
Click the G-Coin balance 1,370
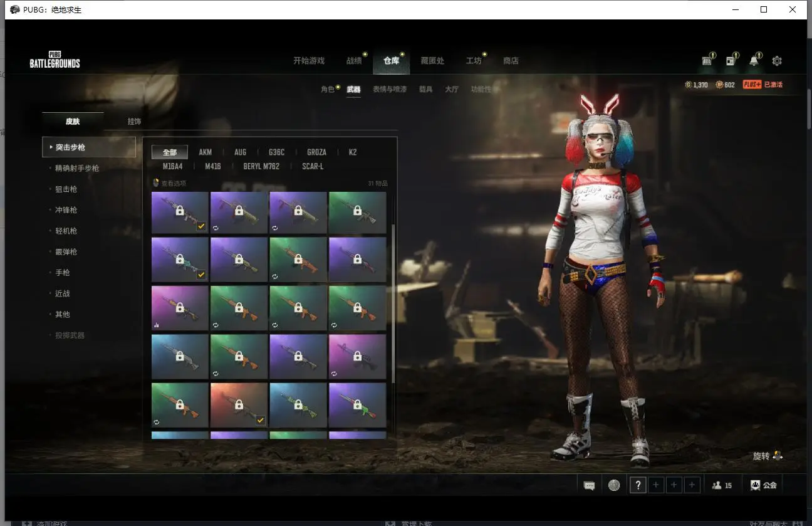tap(697, 85)
